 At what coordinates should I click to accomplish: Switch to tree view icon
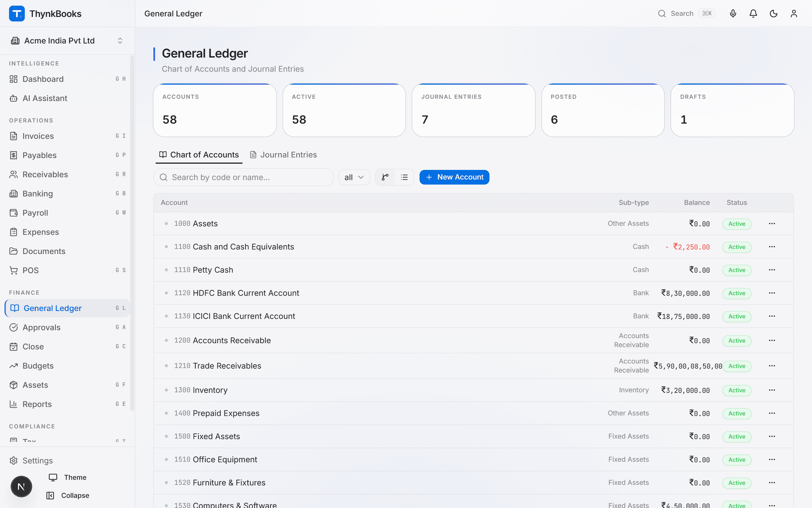pyautogui.click(x=385, y=178)
